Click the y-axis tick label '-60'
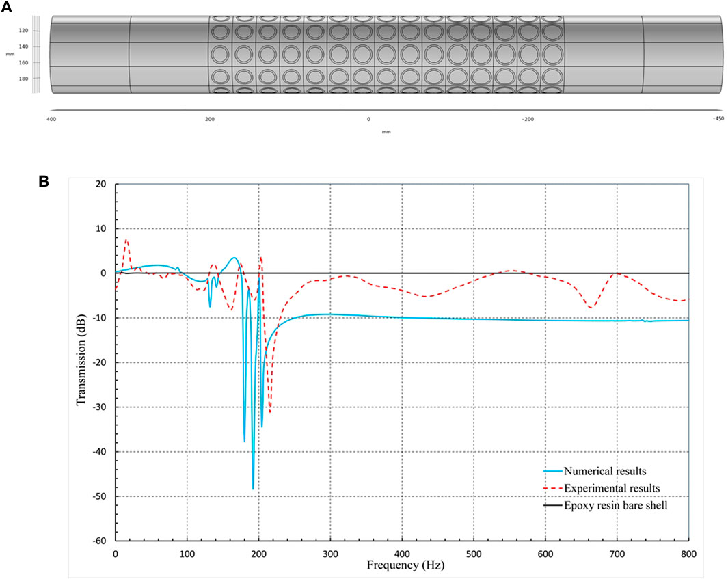 click(x=100, y=541)
